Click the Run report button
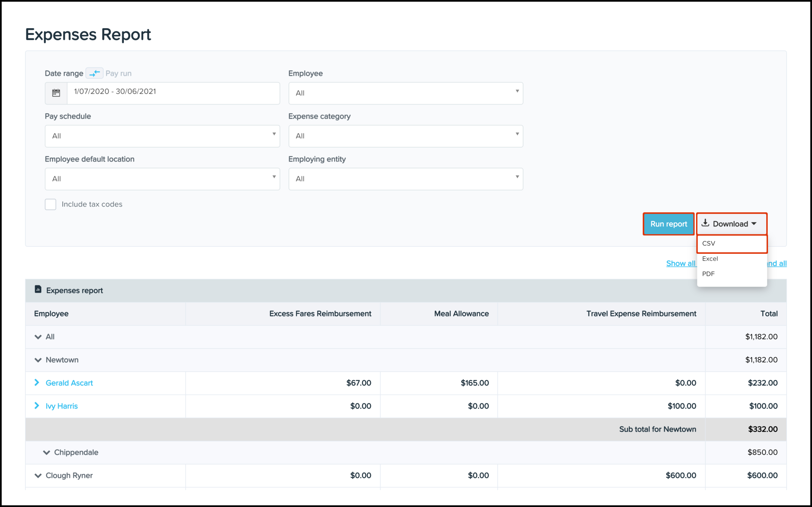The height and width of the screenshot is (507, 812). coord(668,224)
